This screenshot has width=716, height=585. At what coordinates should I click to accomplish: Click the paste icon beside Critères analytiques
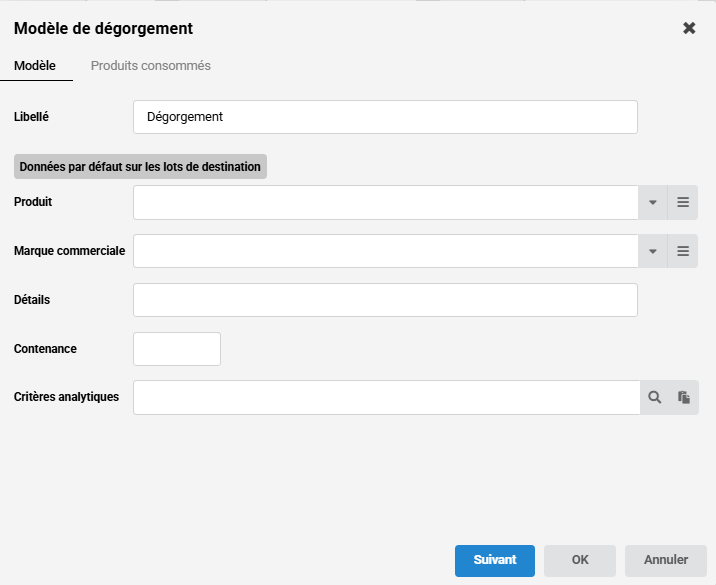684,397
